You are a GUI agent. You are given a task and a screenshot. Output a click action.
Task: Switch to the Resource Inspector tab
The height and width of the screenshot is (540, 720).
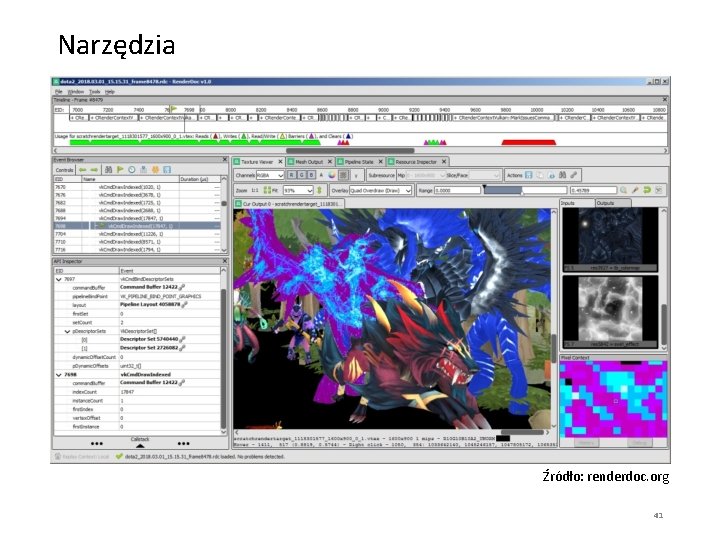click(x=416, y=162)
